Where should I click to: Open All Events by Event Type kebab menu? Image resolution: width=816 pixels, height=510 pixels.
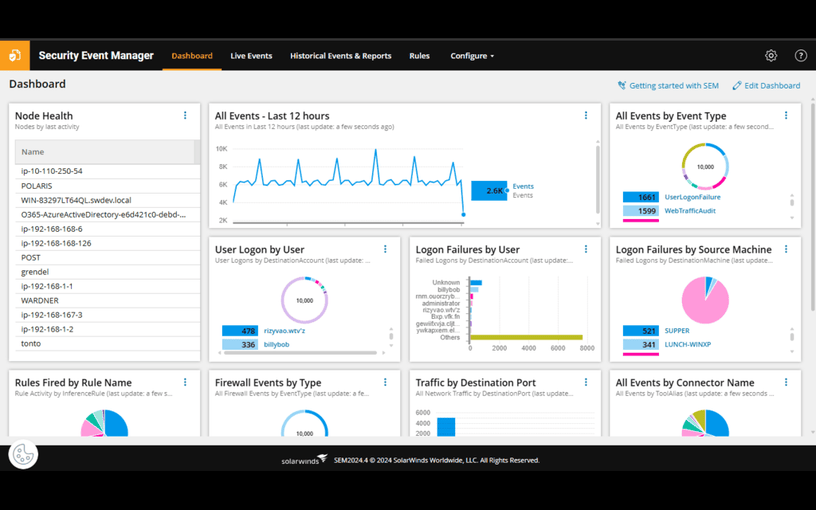(x=786, y=116)
